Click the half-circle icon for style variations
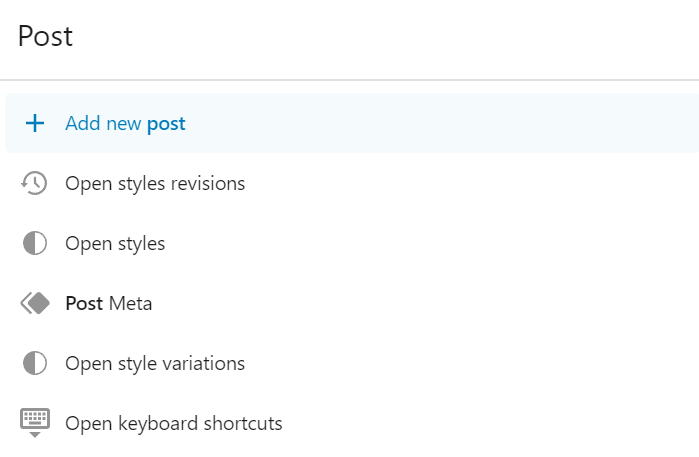699x457 pixels. (x=35, y=364)
